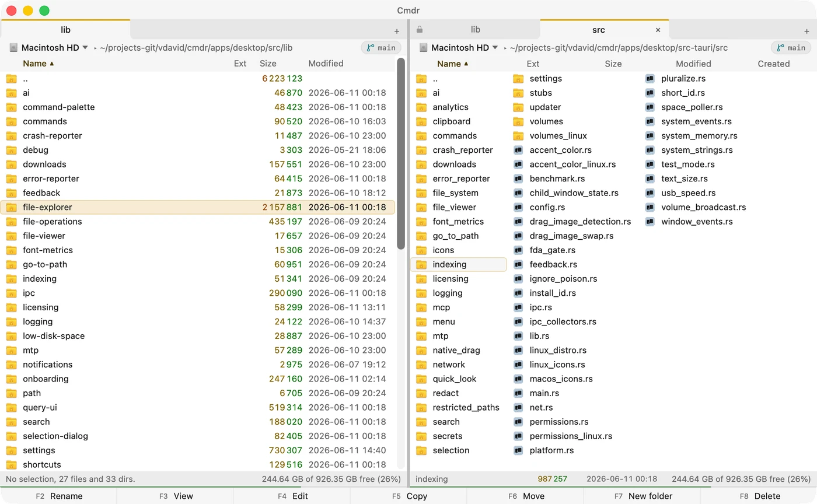Sort left pane by Ext column

pyautogui.click(x=240, y=64)
